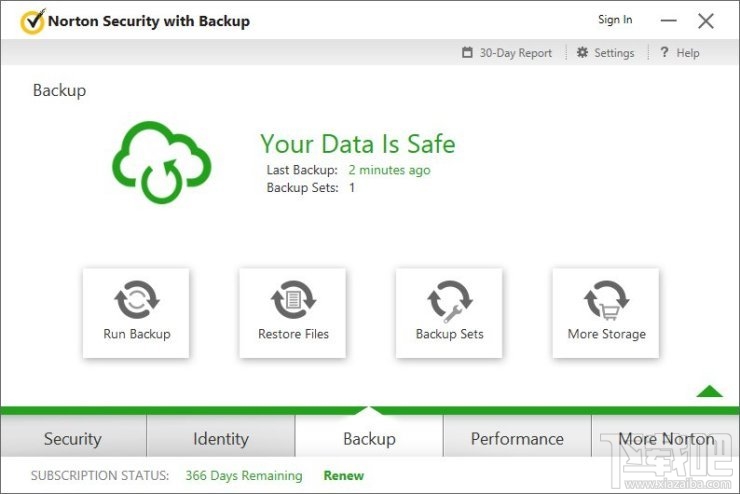
Task: Click the More Storage cart tile
Action: (x=606, y=313)
